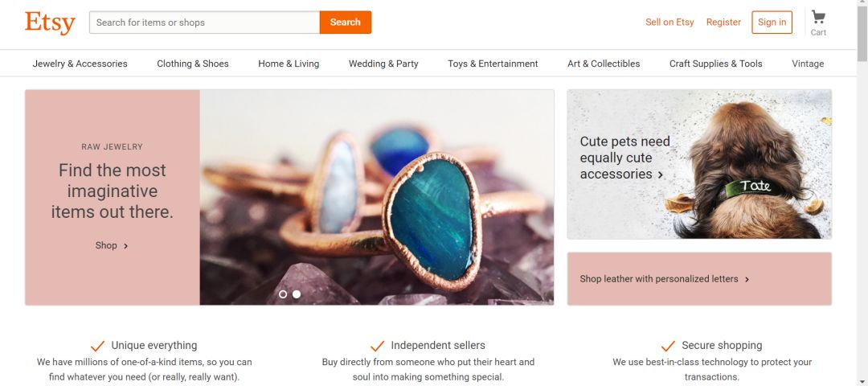Open the shopping cart icon

(x=818, y=18)
